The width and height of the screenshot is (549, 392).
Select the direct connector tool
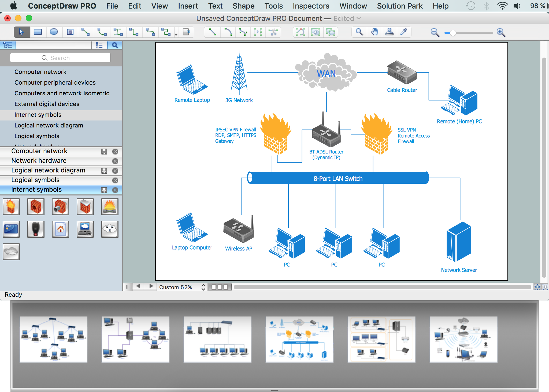tap(86, 32)
